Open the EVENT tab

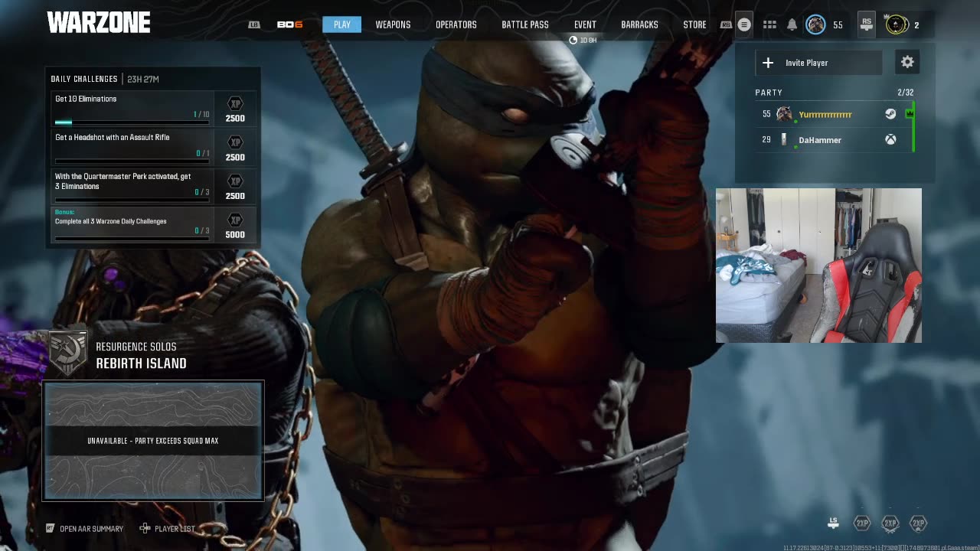pyautogui.click(x=585, y=24)
